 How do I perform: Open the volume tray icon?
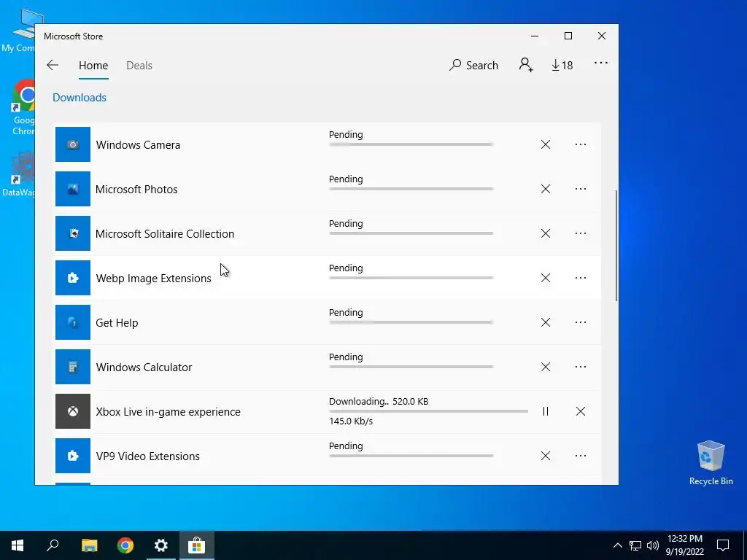653,545
